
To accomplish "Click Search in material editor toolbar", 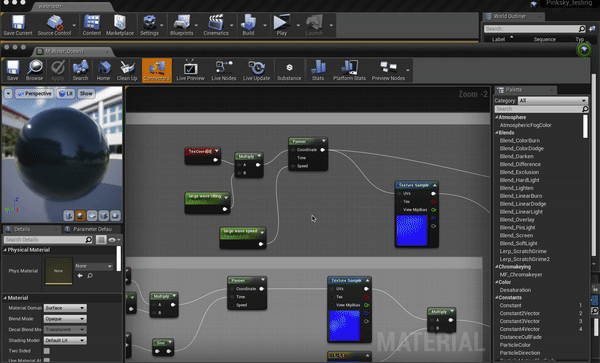I will (80, 70).
